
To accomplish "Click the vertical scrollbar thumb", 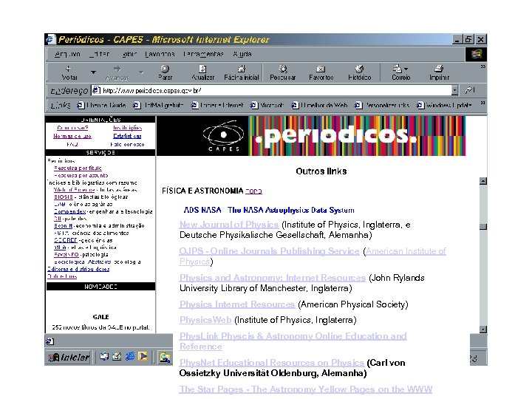I will [483, 227].
